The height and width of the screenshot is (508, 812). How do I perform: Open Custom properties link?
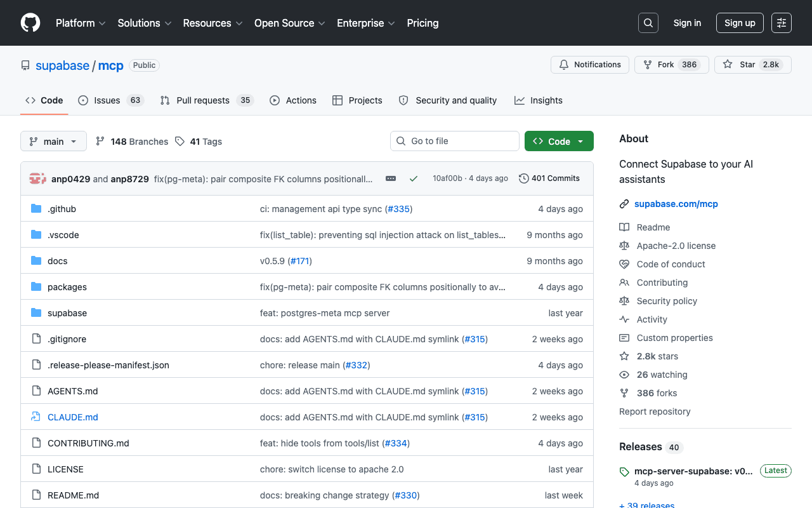666,338
